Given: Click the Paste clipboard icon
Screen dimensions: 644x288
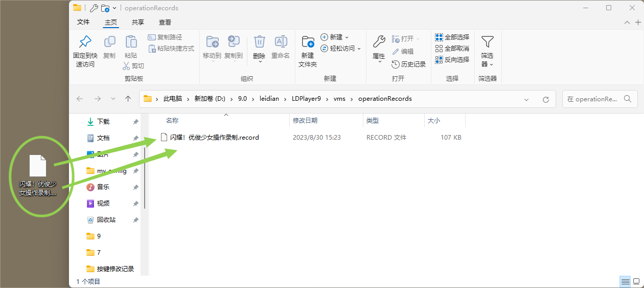Looking at the screenshot, I should [x=131, y=42].
